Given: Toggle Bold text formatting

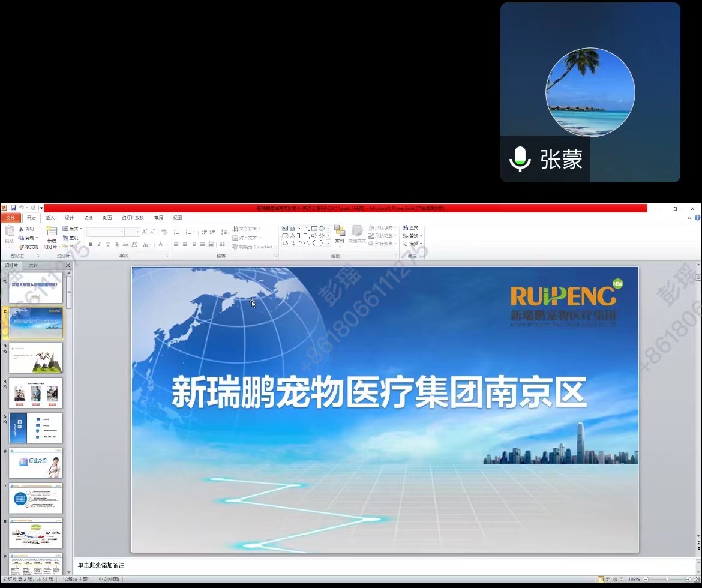Looking at the screenshot, I should click(91, 245).
